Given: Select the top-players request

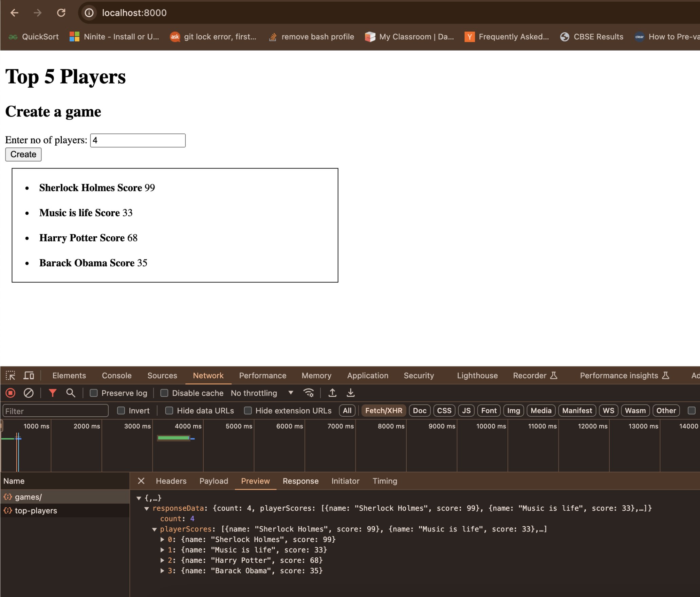Looking at the screenshot, I should pyautogui.click(x=36, y=510).
